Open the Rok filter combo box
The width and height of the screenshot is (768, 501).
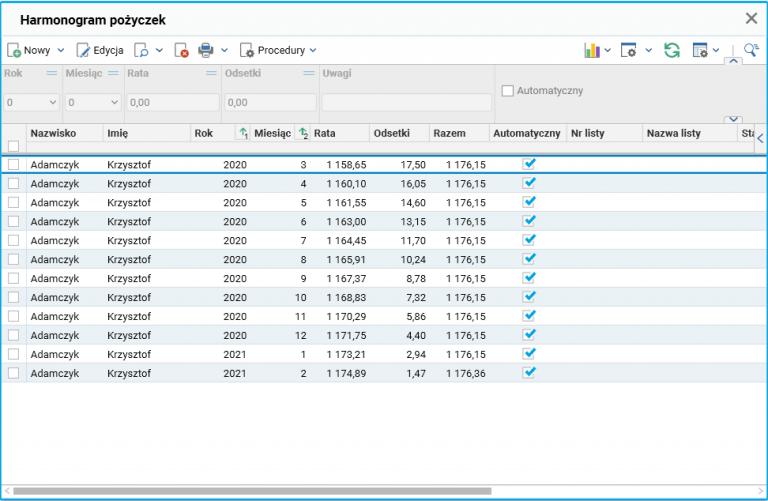pos(31,102)
